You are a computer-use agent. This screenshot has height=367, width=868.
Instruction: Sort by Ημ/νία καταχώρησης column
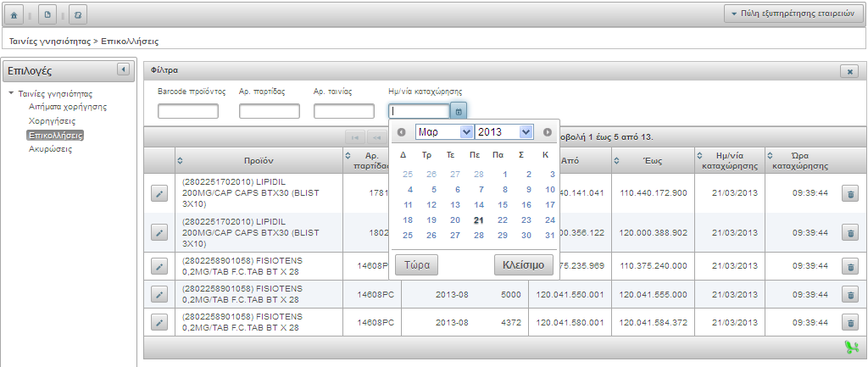point(730,160)
